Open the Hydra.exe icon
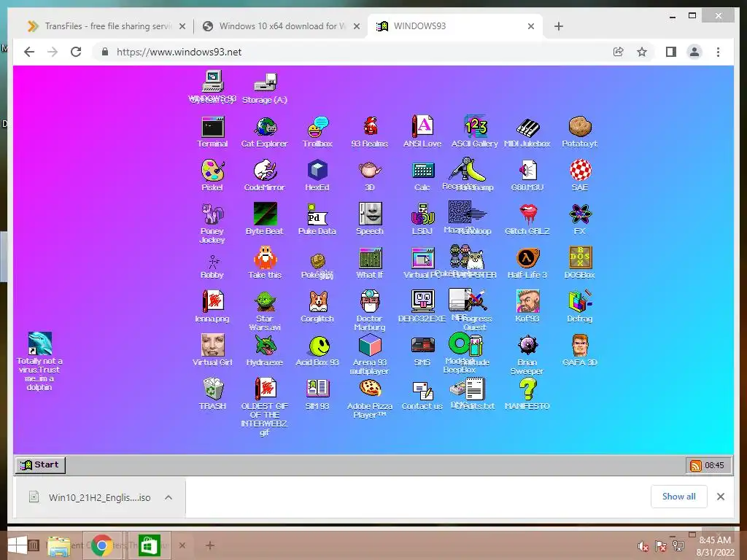 pos(264,351)
